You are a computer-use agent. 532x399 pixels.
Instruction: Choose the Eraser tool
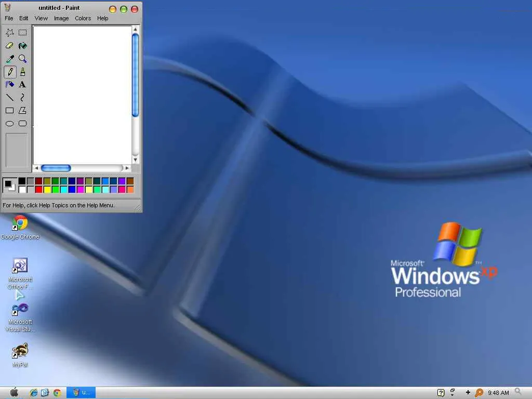pos(10,46)
